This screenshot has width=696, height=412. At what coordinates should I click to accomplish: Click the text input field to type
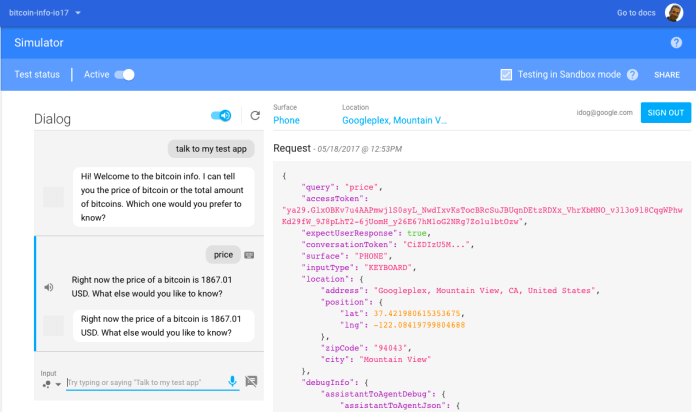point(145,382)
